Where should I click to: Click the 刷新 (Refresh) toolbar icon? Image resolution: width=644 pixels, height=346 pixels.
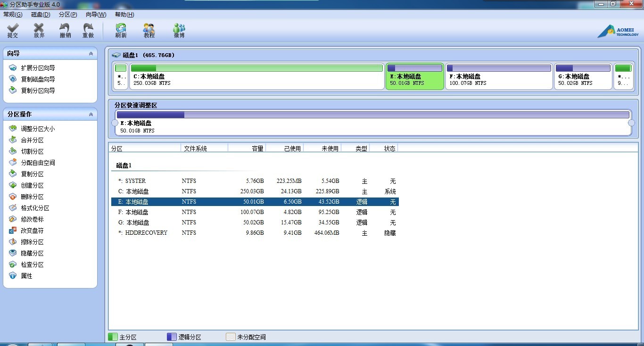121,31
